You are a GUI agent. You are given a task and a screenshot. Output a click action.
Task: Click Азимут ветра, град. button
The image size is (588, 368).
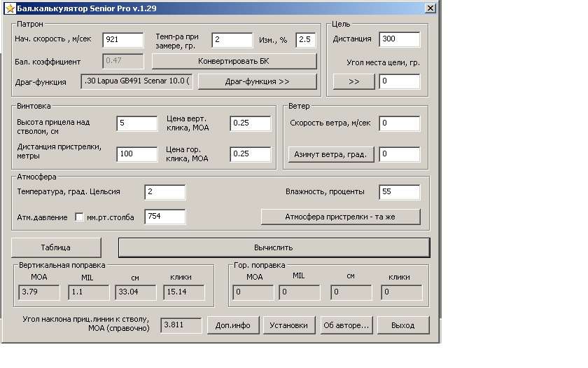330,154
